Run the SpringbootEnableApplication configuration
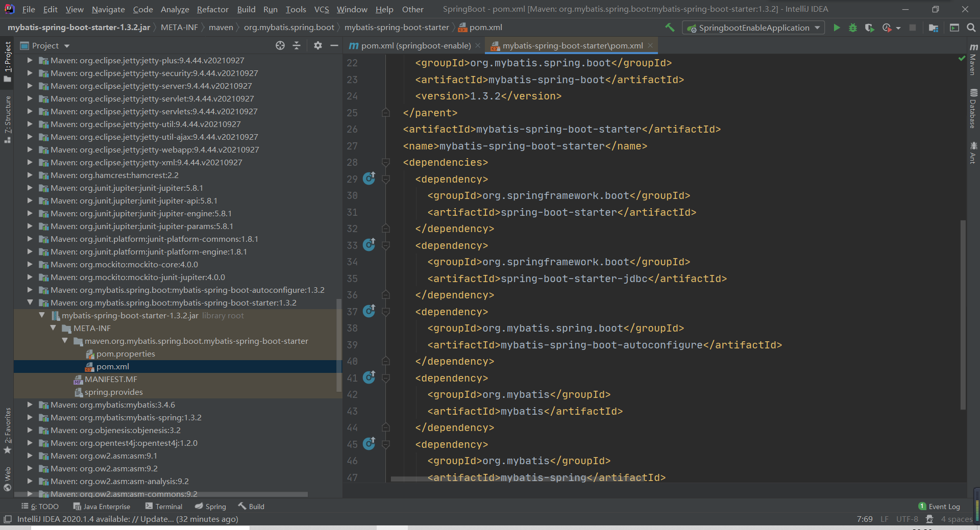This screenshot has width=980, height=530. 837,28
